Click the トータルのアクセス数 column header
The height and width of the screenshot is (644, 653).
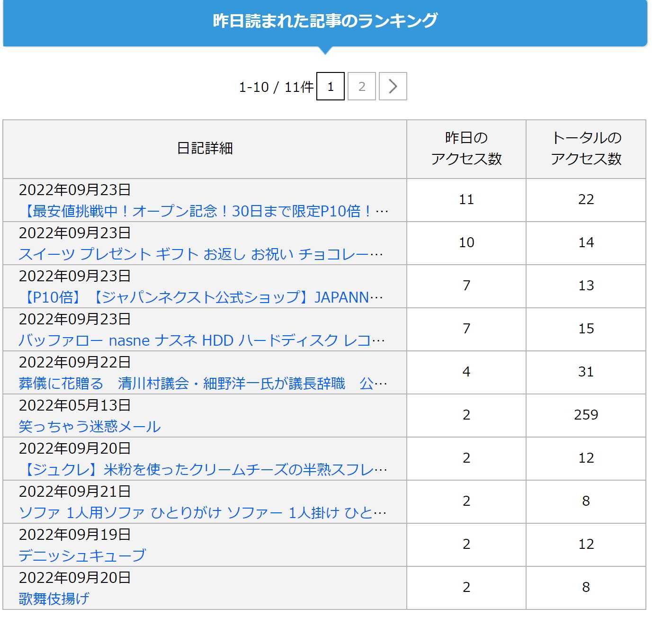point(586,149)
